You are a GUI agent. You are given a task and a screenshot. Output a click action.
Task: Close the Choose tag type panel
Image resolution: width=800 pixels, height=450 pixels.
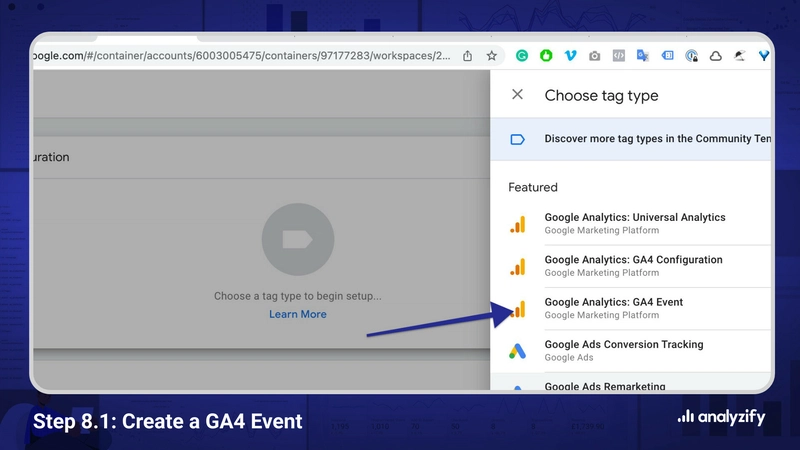tap(517, 95)
